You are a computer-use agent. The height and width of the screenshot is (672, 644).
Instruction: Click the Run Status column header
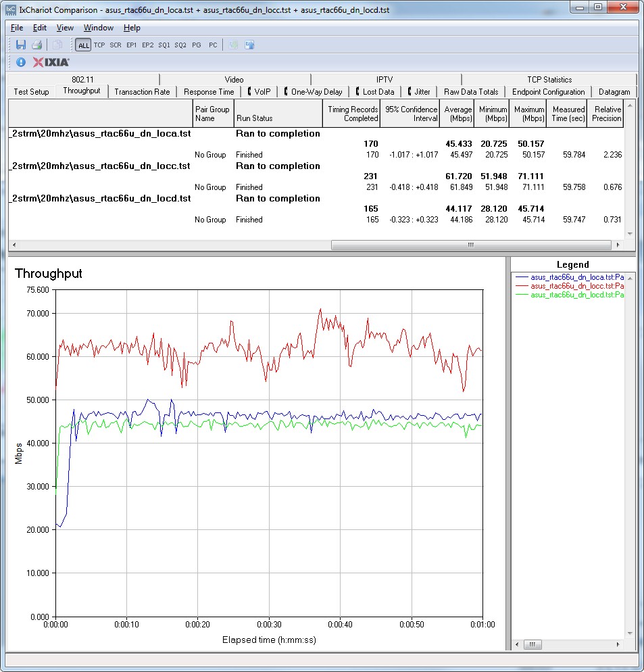pos(278,114)
